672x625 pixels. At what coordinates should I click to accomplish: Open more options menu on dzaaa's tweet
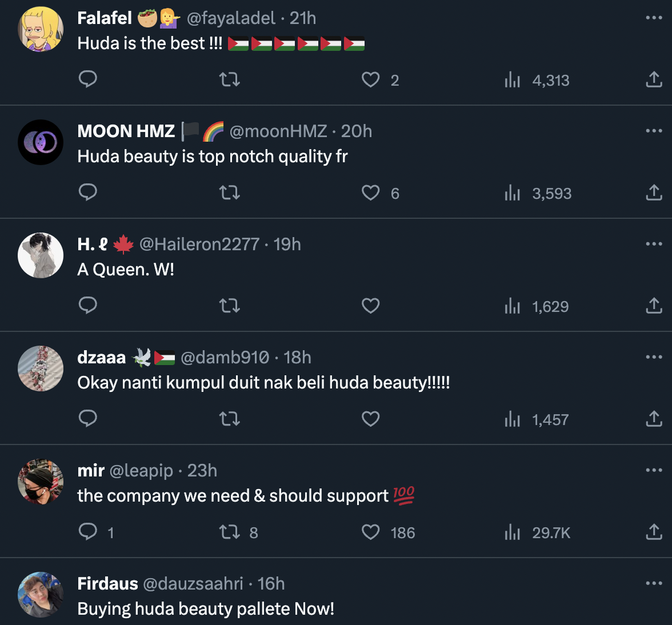654,357
